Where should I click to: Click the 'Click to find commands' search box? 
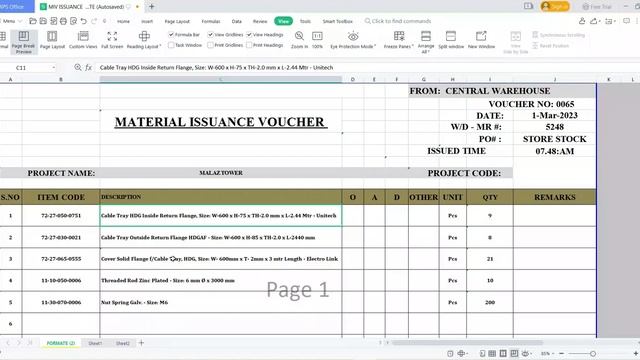pyautogui.click(x=398, y=21)
